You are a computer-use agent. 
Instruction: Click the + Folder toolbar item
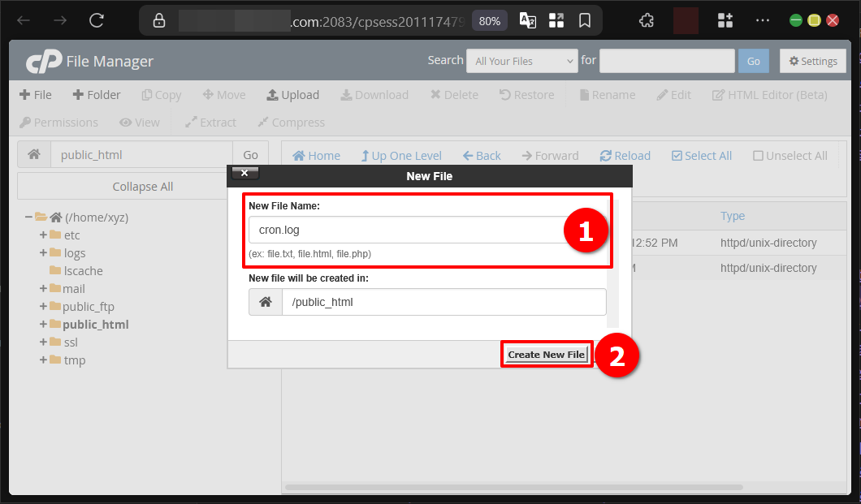tap(96, 95)
